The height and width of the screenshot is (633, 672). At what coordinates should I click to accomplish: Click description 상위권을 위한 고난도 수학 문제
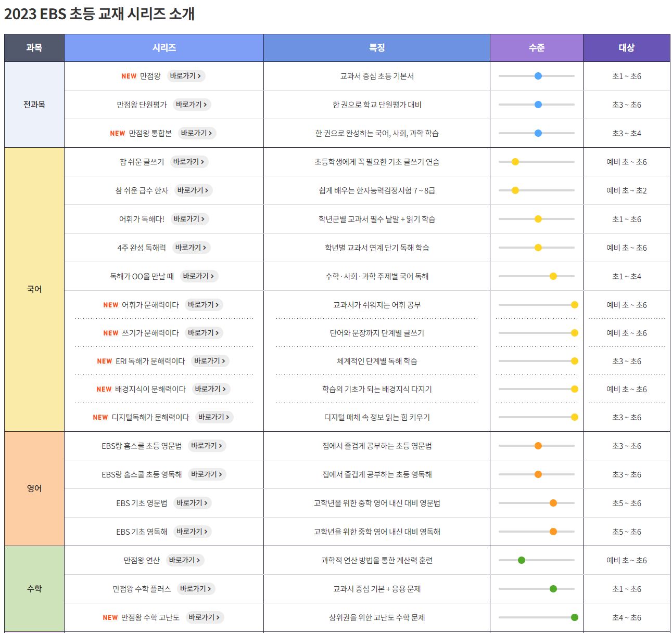point(377,617)
